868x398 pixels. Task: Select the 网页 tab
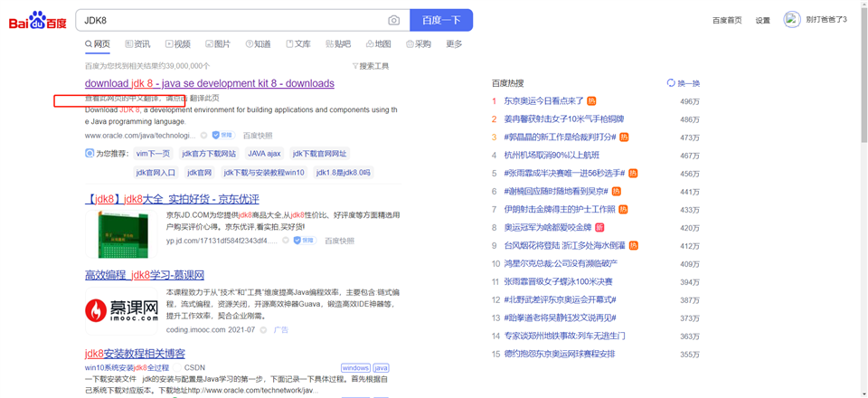pos(98,44)
